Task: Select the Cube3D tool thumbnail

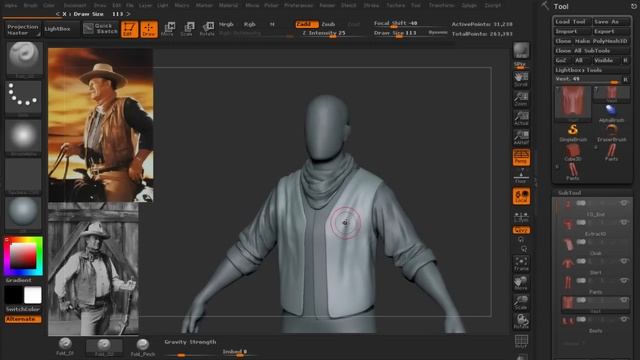Action: point(573,153)
